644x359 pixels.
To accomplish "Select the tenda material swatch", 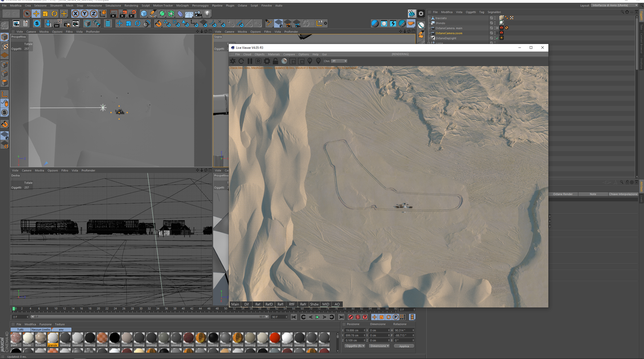I will [28, 339].
